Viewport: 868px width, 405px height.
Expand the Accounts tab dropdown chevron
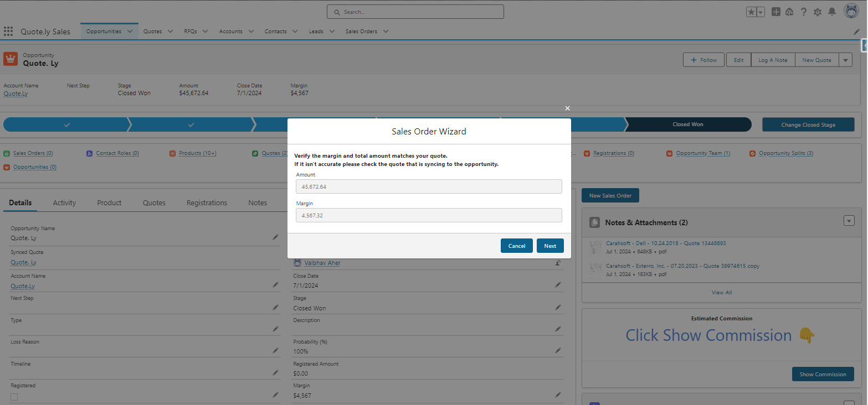click(250, 32)
